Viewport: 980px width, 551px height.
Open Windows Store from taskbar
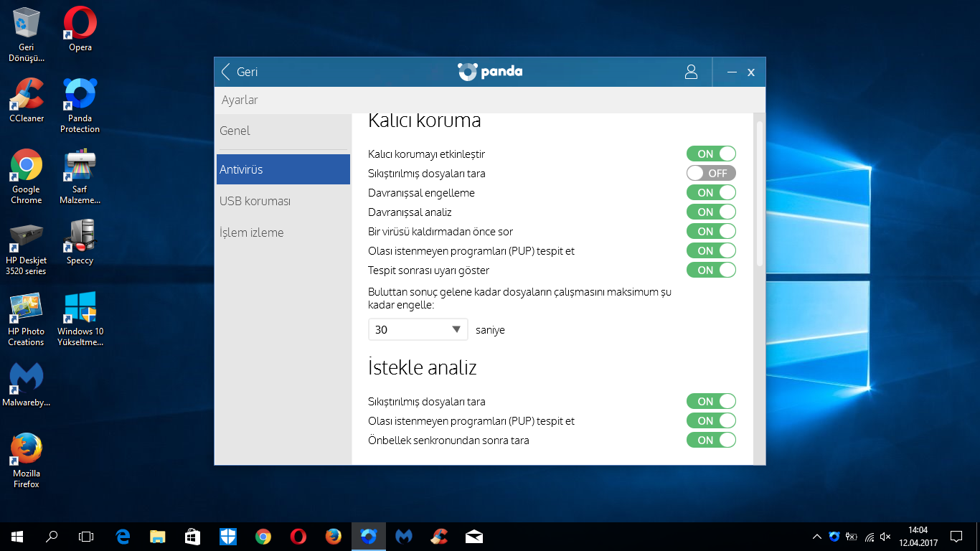click(193, 536)
